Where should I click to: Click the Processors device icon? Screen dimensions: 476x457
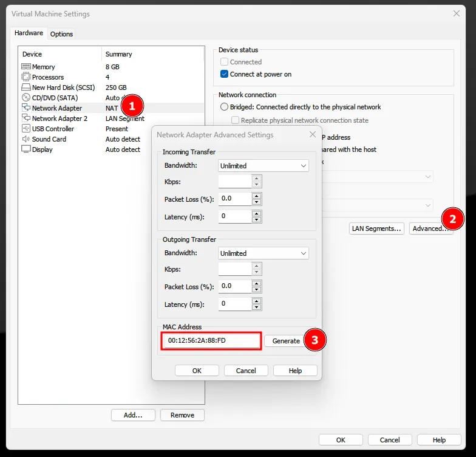[25, 77]
